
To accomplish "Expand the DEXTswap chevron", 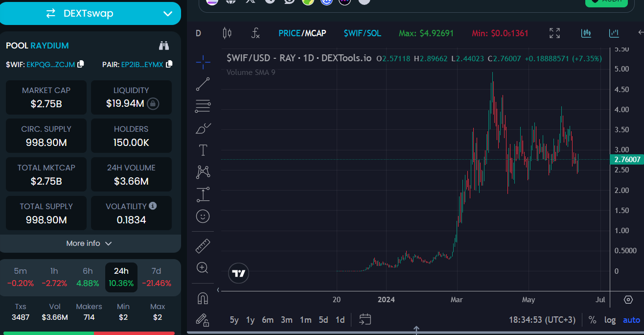I will (x=168, y=14).
